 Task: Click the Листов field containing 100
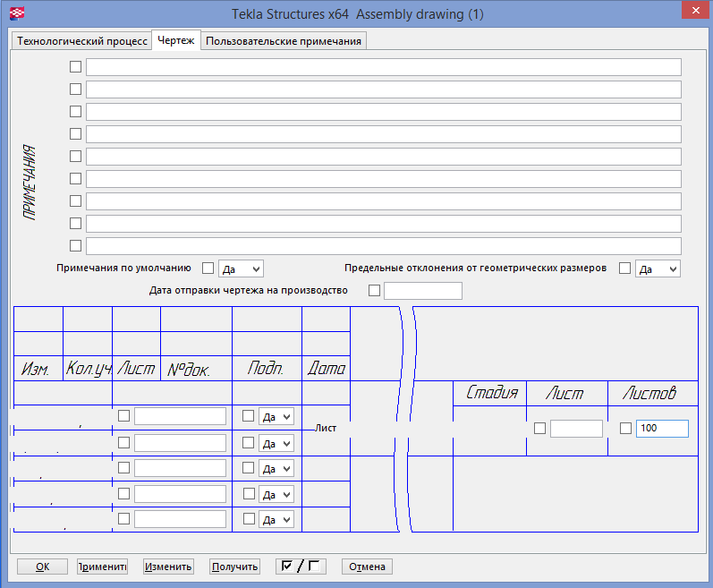(661, 429)
